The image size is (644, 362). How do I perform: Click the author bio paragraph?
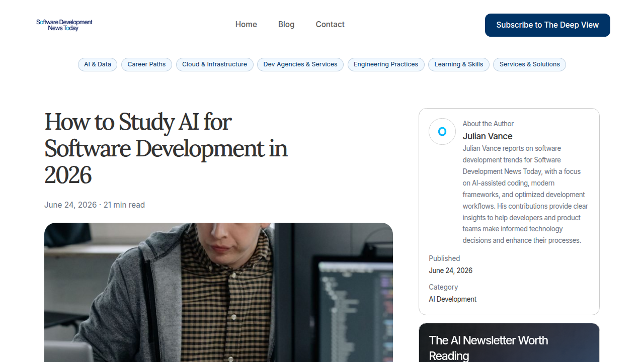525,195
